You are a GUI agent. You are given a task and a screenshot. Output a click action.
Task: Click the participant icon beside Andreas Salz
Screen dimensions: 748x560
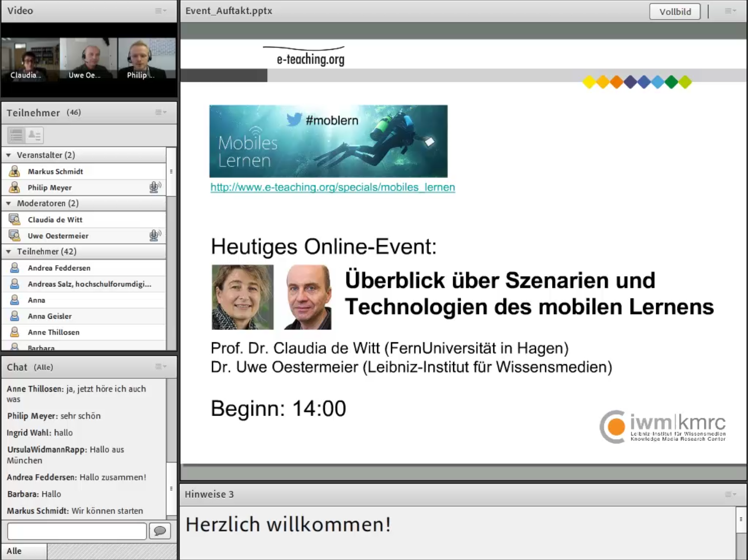pos(15,283)
